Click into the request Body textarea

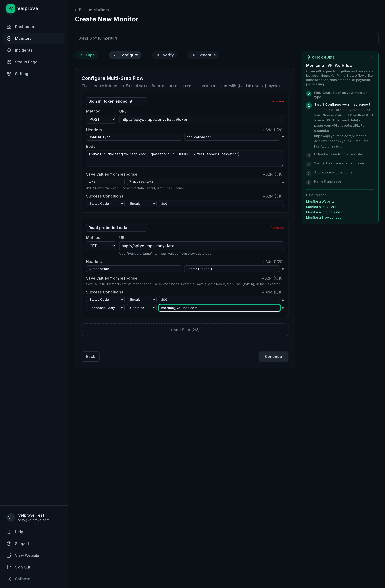(x=185, y=158)
